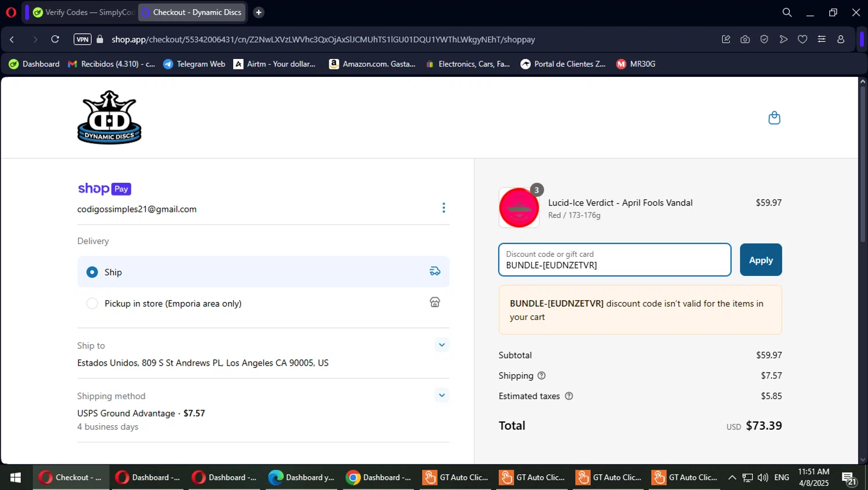Open account options three-dot menu

[x=444, y=208]
